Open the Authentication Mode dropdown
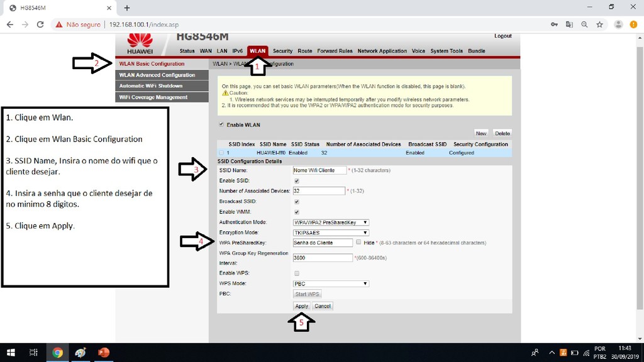The width and height of the screenshot is (644, 362). tap(331, 222)
